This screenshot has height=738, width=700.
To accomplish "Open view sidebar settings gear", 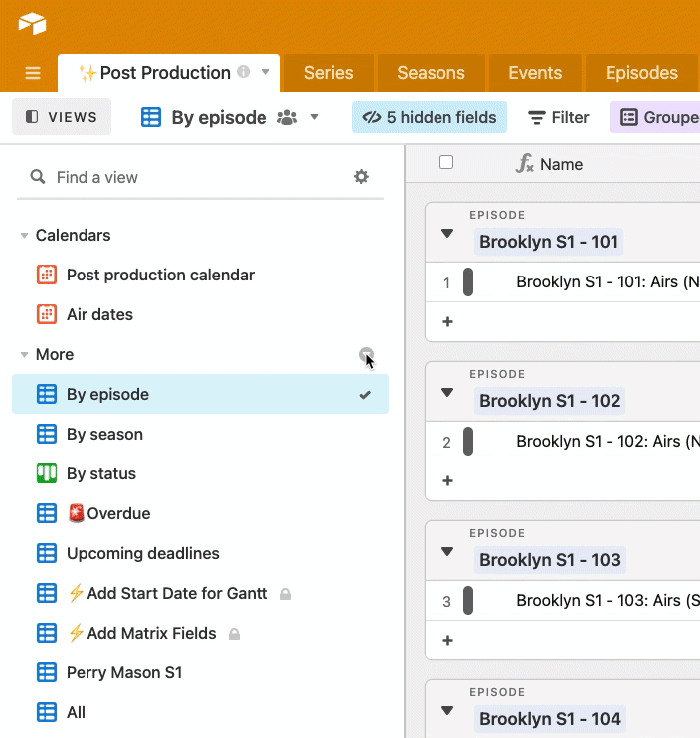I will 361,177.
